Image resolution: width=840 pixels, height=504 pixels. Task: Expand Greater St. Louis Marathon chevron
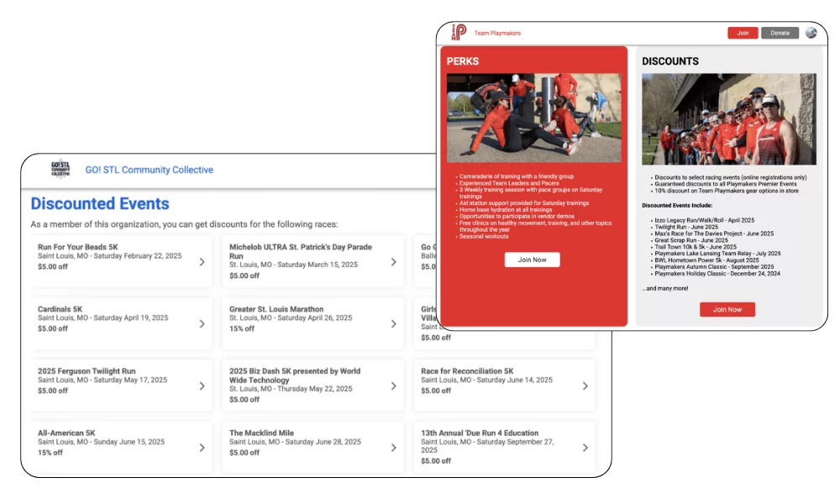(x=393, y=324)
